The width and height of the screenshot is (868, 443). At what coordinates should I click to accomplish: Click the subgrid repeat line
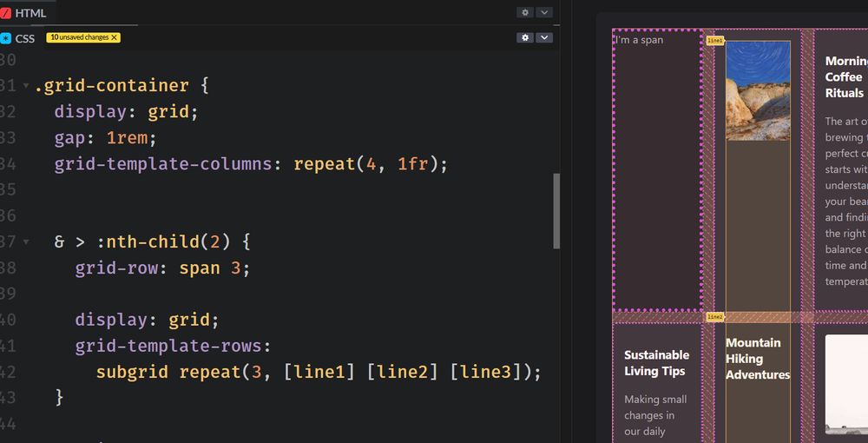click(319, 372)
